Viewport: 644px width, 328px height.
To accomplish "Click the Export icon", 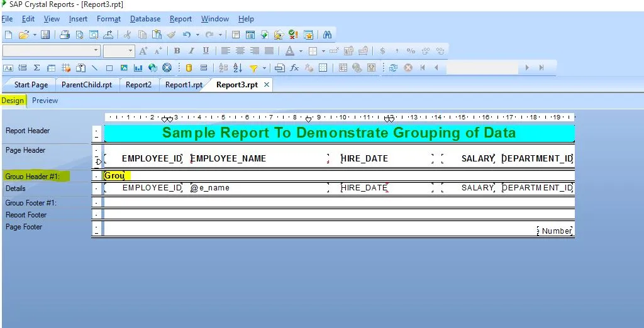I will (x=108, y=35).
